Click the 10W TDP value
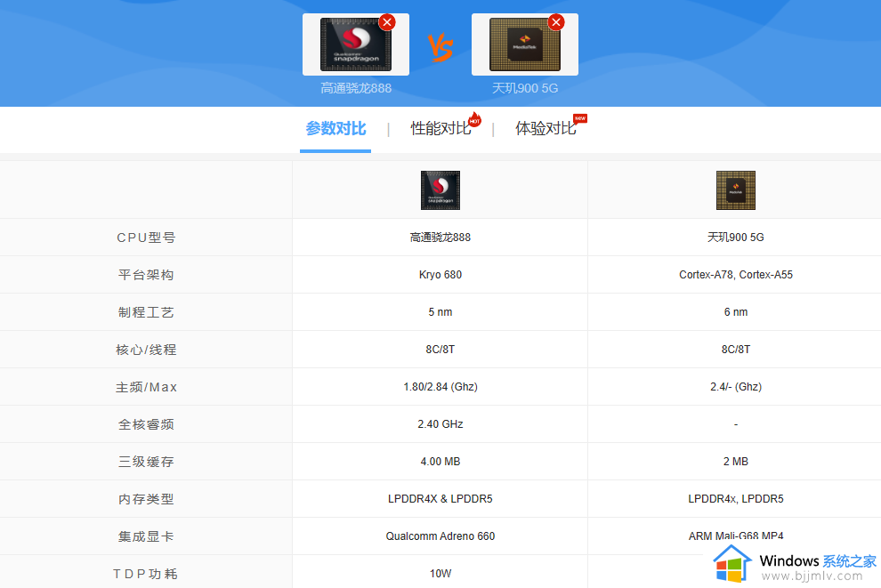Viewport: 881px width, 588px height. 440,574
